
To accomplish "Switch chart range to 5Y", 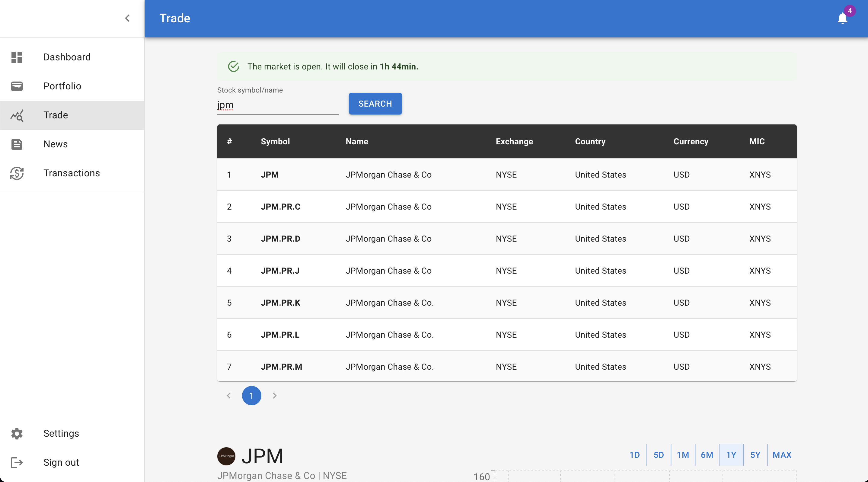I will pyautogui.click(x=755, y=455).
